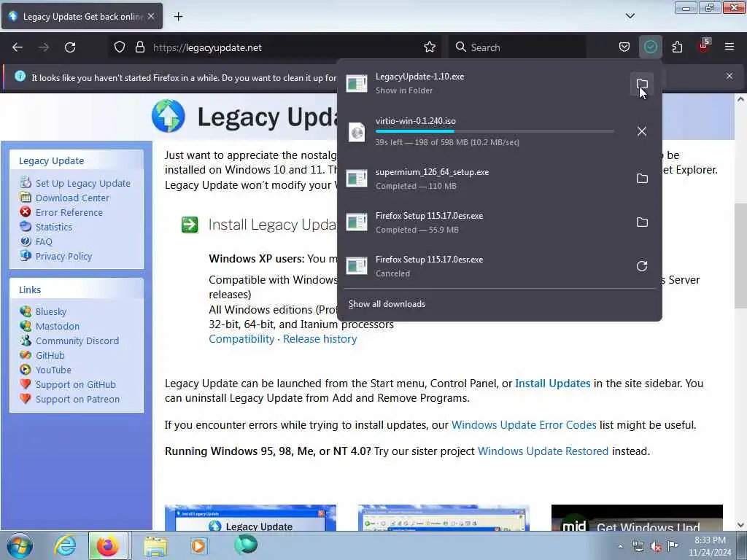Reload the current page

(x=70, y=47)
